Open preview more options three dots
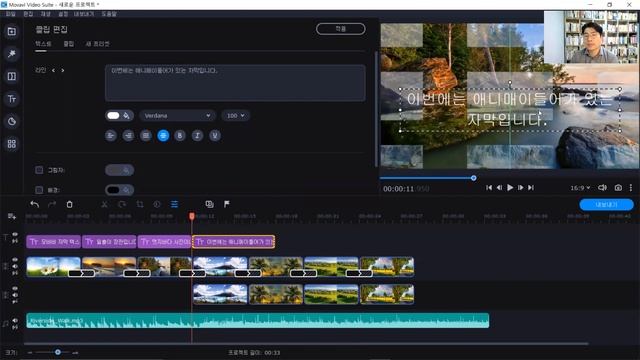The image size is (640, 360). coord(631,188)
